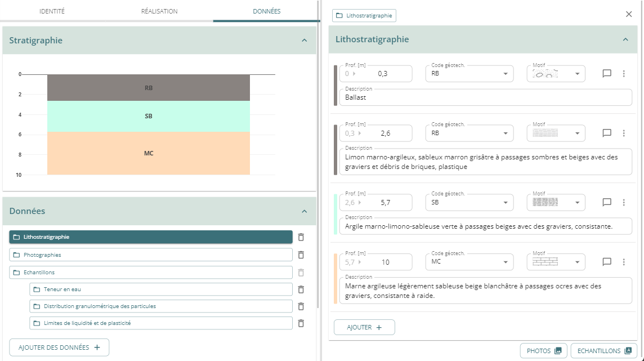
Task: Click Ajouter des données button
Action: click(x=59, y=347)
